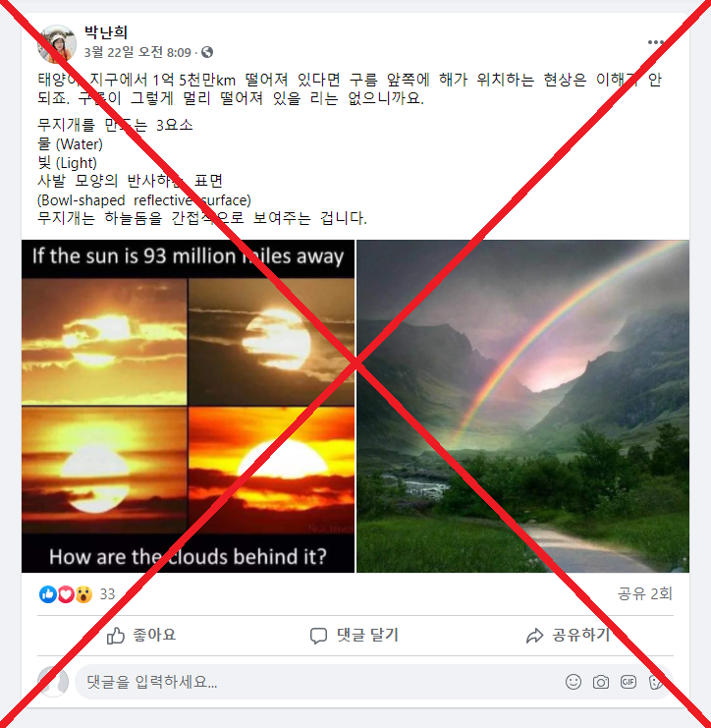Attach a photo with the camera icon
The height and width of the screenshot is (728, 711).
click(601, 682)
